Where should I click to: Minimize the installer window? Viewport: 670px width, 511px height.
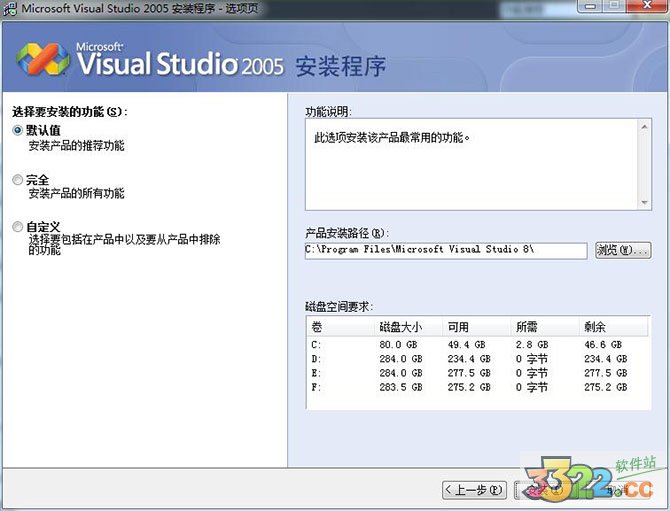coord(590,6)
